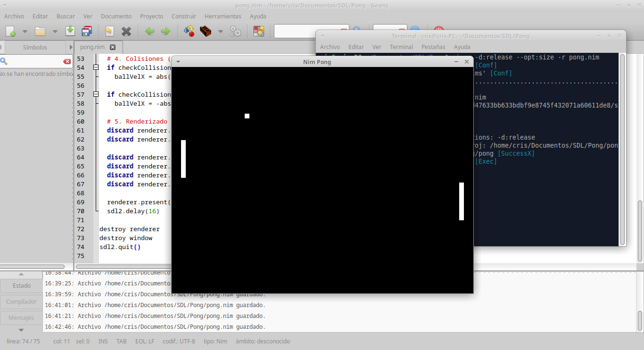Open Geany's Buscar menu
The height and width of the screenshot is (350, 644).
click(x=66, y=16)
